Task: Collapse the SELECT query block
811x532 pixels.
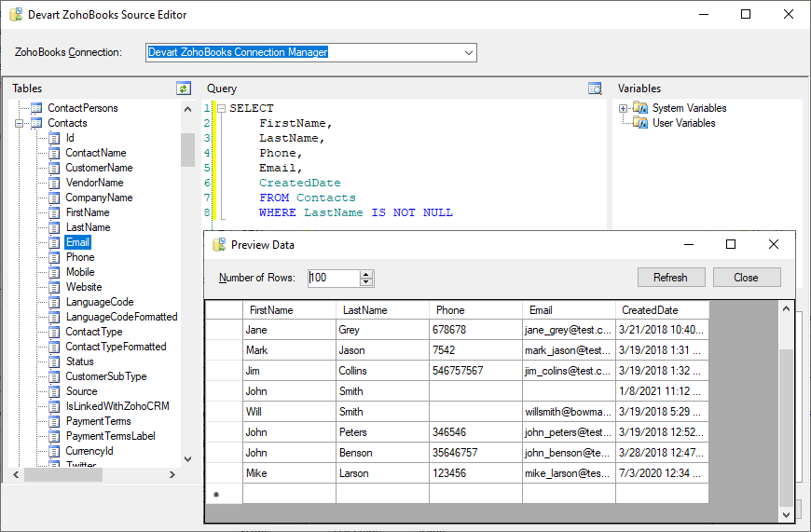Action: pos(221,108)
